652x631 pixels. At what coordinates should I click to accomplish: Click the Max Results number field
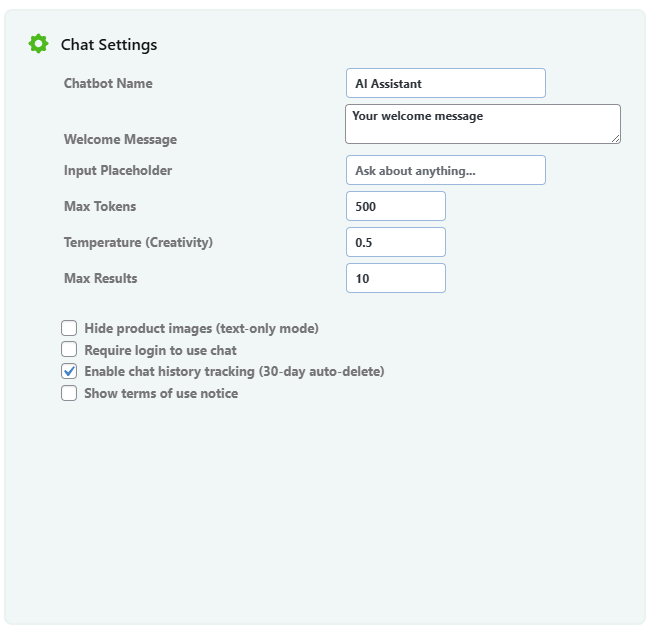pos(395,279)
